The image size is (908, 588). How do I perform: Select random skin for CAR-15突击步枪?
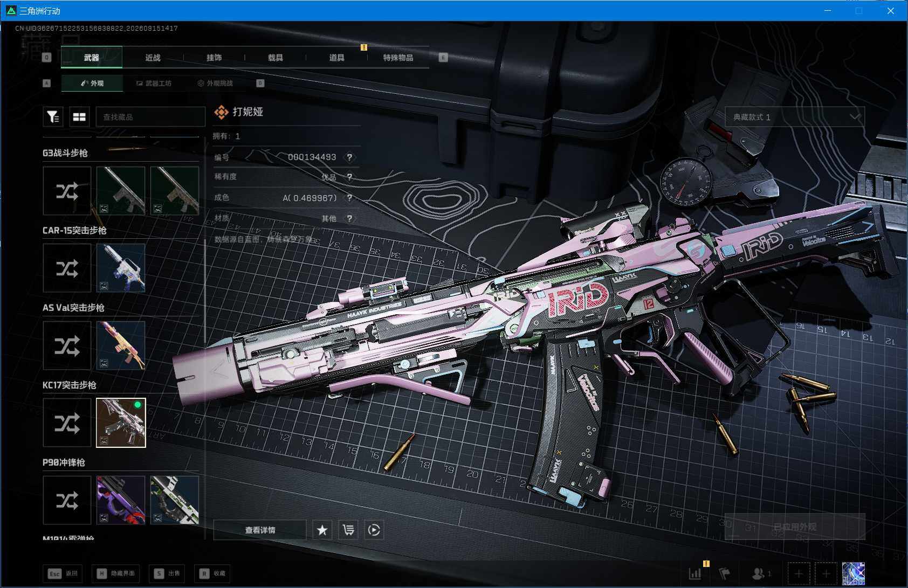[67, 268]
